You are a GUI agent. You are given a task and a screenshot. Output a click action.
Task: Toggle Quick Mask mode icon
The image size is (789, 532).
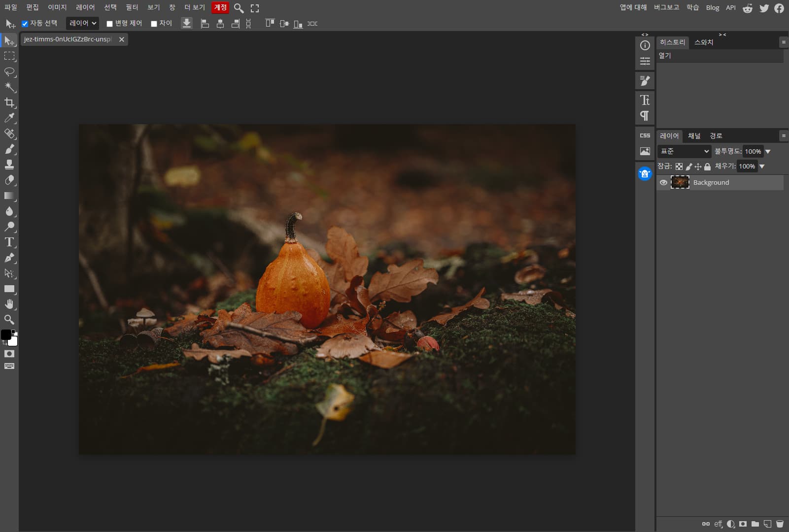tap(9, 354)
